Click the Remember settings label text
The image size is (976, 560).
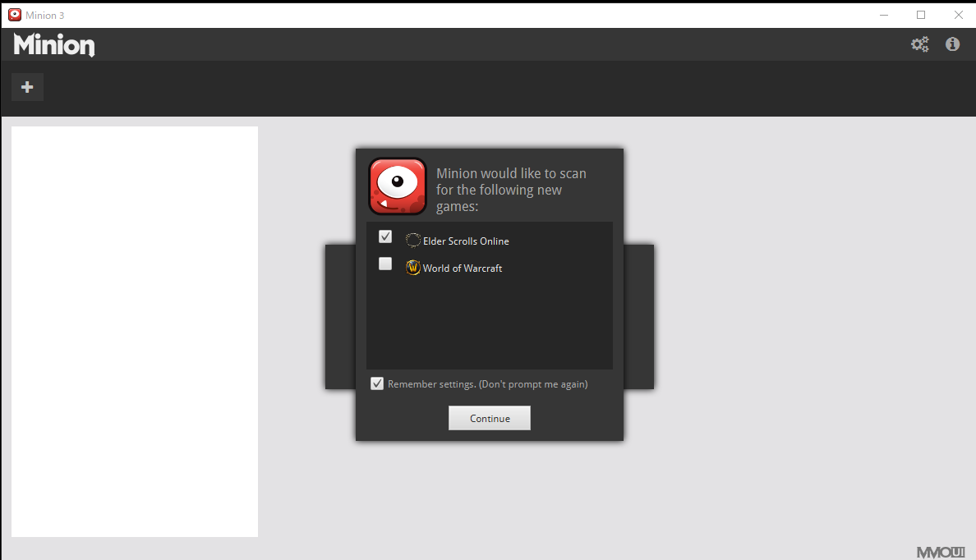pos(487,384)
